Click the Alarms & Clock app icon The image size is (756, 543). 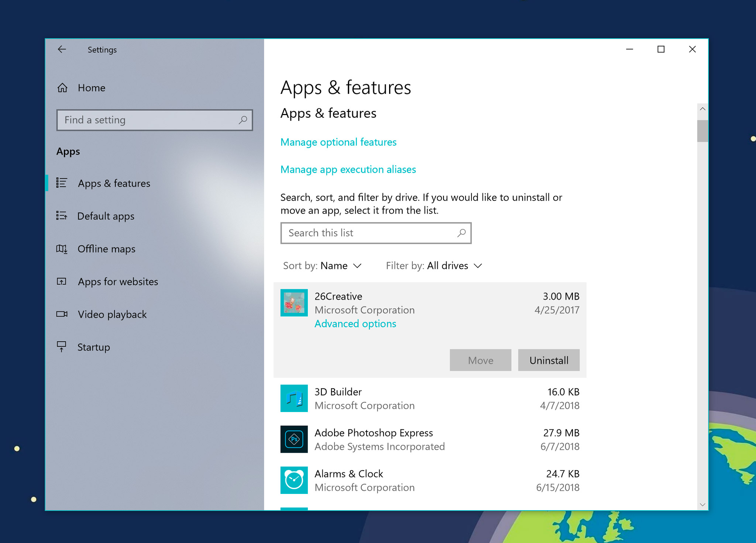tap(294, 480)
